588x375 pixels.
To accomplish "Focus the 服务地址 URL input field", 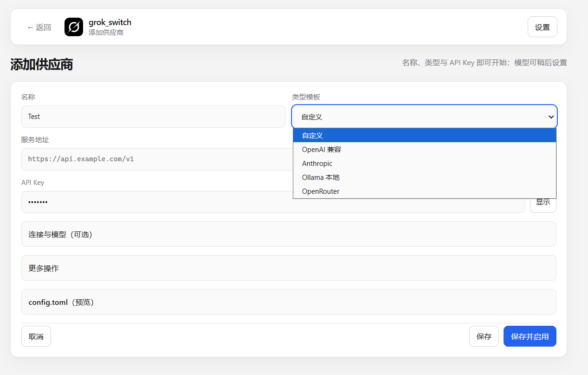I will 157,159.
